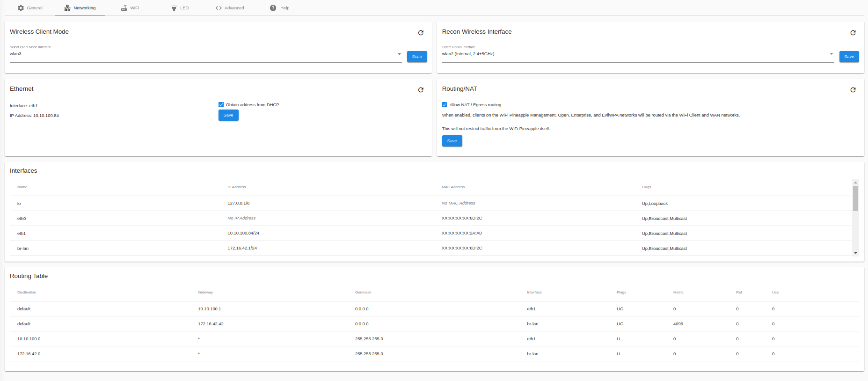The image size is (868, 381).
Task: Open the Help tab
Action: [x=279, y=8]
